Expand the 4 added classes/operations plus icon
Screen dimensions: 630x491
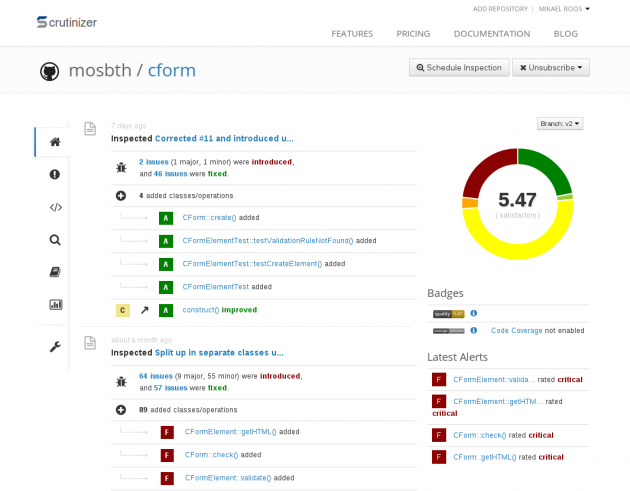tap(121, 196)
